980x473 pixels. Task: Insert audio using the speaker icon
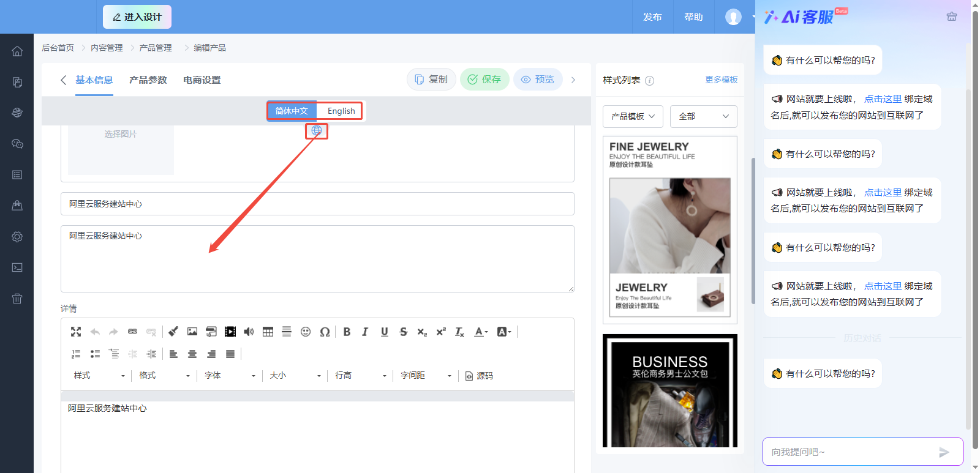click(x=249, y=332)
